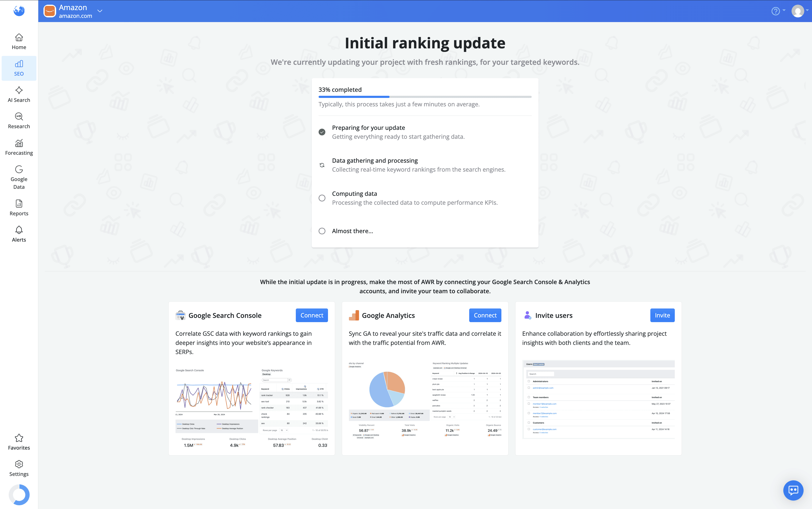Screen dimensions: 812x509
Task: Click the Preparing for your update checkmark
Action: pyautogui.click(x=322, y=132)
